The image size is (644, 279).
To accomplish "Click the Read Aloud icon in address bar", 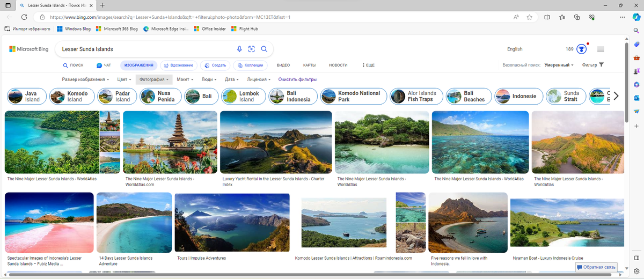I will (516, 17).
